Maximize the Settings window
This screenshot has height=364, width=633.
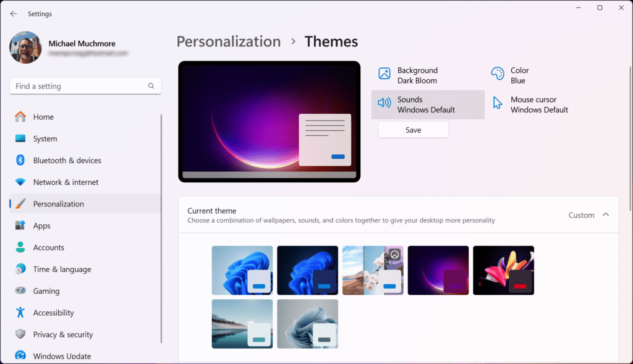(x=600, y=7)
